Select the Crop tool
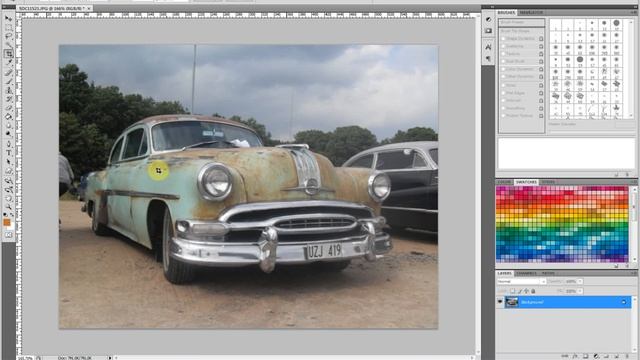This screenshot has width=640, height=360. click(8, 53)
